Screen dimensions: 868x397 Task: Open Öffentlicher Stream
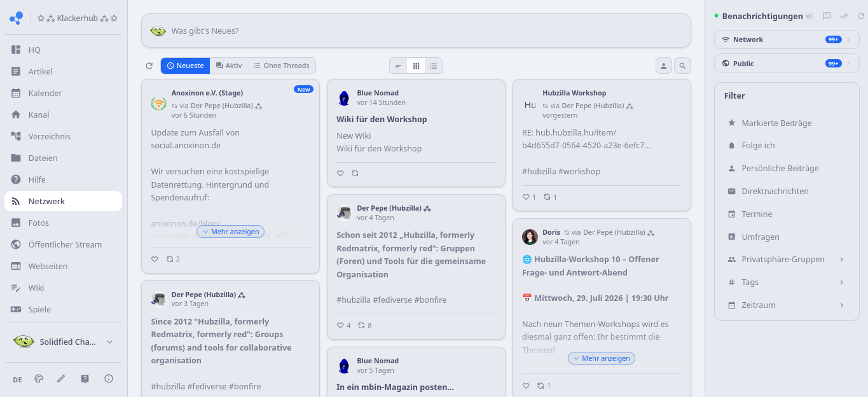[63, 244]
